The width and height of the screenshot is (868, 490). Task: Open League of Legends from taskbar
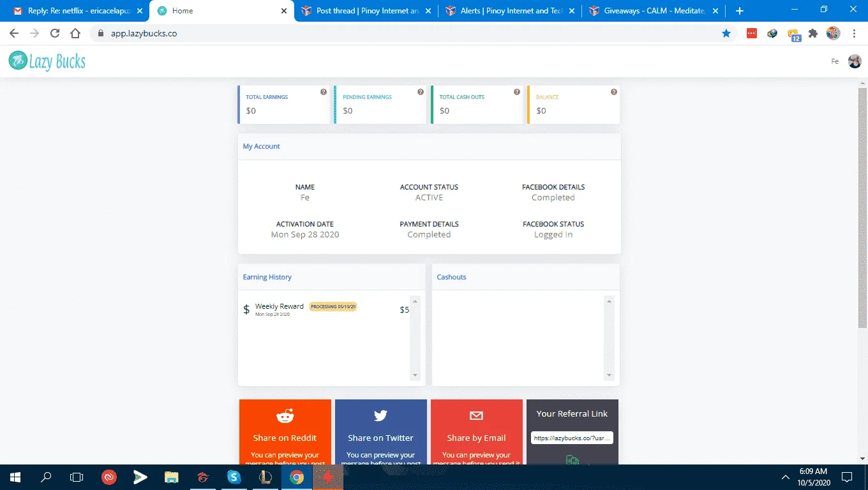point(266,477)
